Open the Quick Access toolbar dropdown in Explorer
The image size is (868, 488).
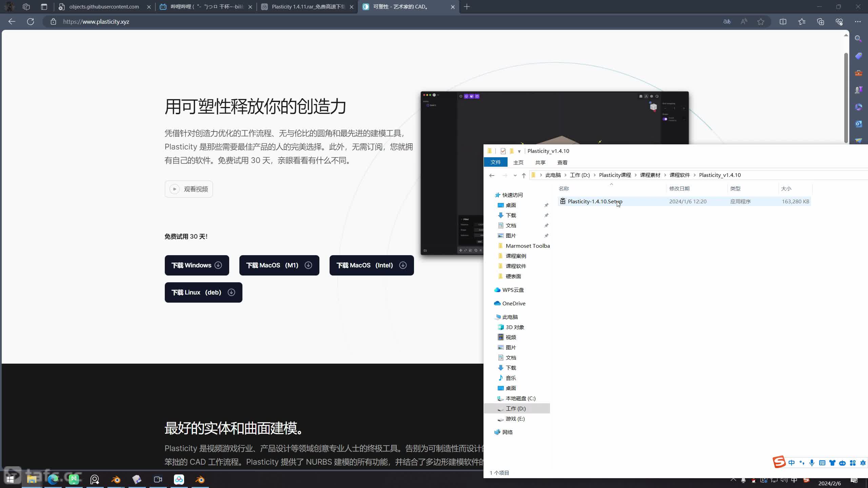click(519, 151)
